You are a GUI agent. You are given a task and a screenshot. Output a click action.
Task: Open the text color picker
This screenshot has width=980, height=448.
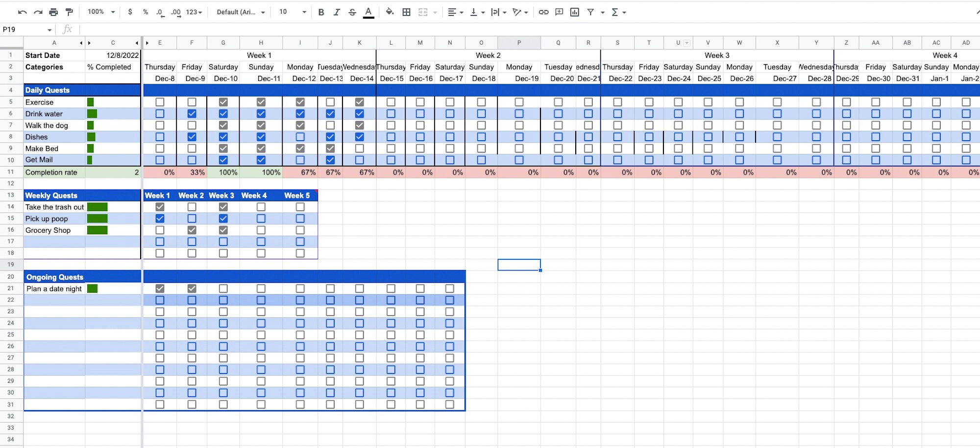tap(368, 12)
